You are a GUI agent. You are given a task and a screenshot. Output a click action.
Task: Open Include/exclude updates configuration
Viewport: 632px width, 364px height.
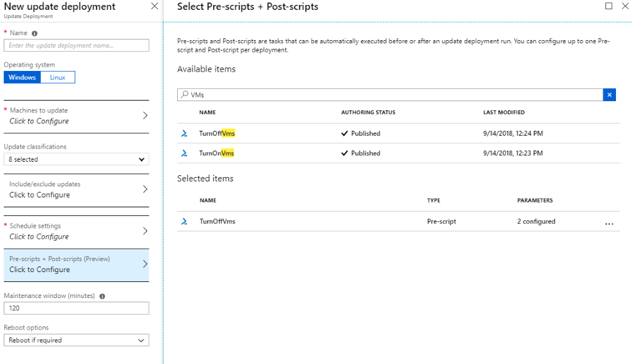click(77, 190)
